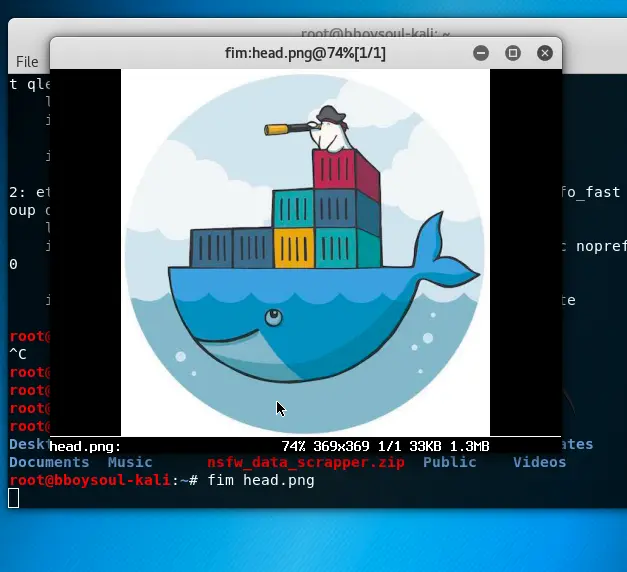Maximize the fim image viewer window
The width and height of the screenshot is (627, 572).
click(x=513, y=53)
